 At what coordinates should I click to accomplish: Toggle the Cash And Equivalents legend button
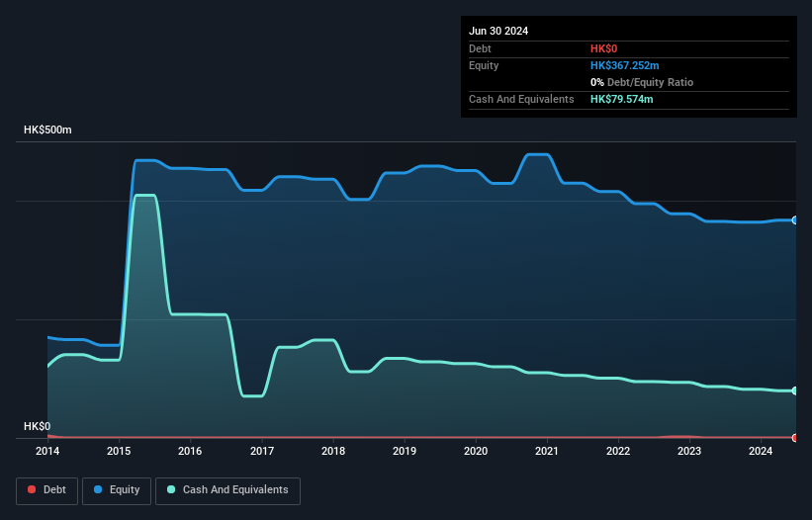coord(227,490)
